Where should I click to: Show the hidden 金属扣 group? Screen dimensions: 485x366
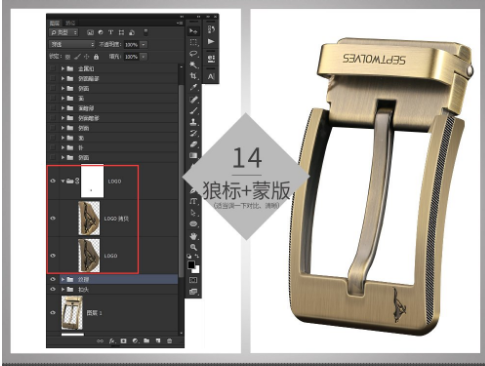[53, 69]
